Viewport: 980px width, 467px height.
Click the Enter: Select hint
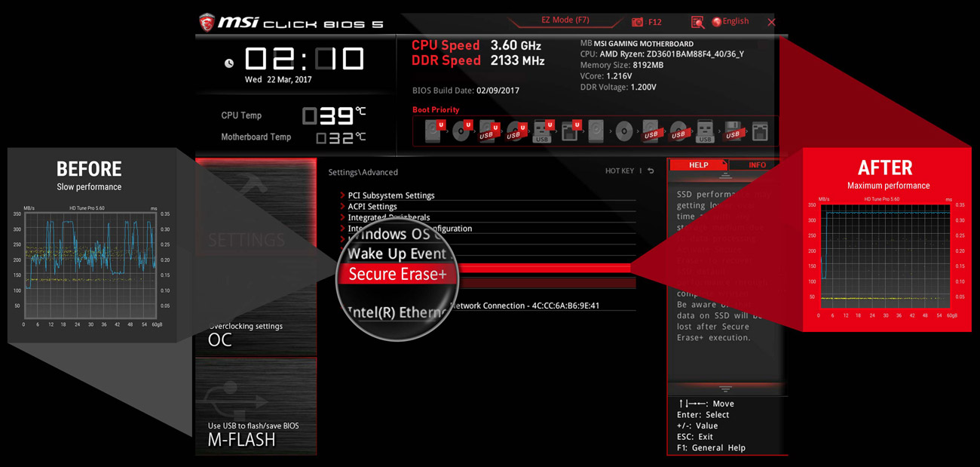coord(703,415)
